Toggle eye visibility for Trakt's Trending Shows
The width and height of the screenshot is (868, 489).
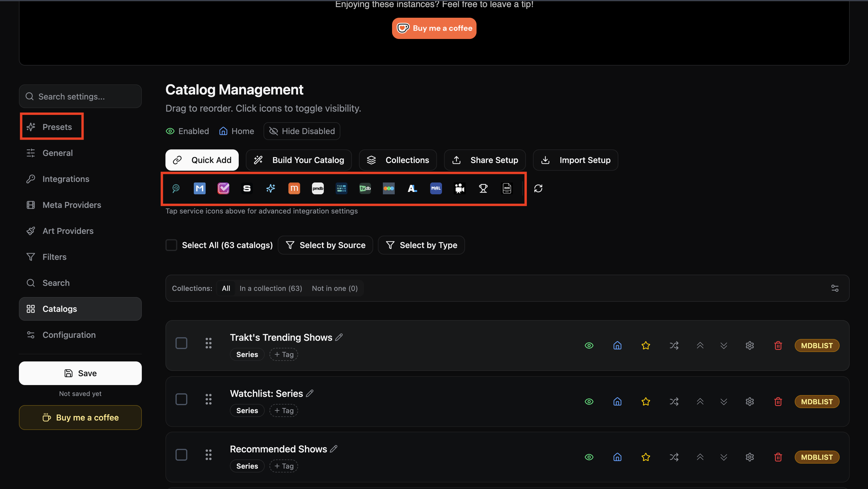[589, 345]
